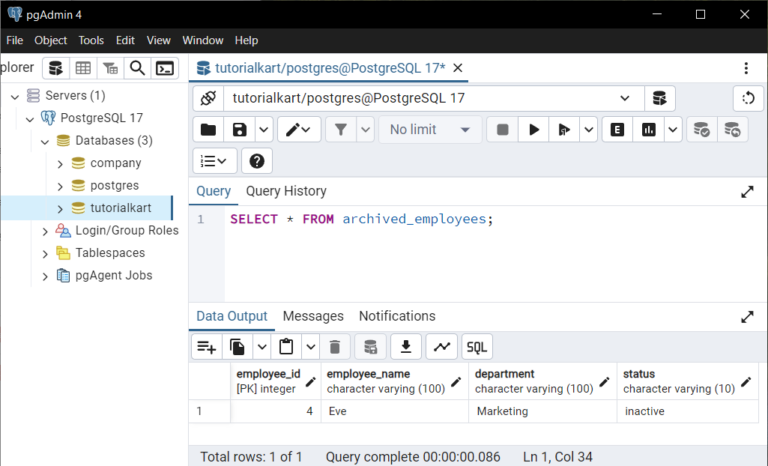Open the save options dropdown arrow

pyautogui.click(x=264, y=130)
